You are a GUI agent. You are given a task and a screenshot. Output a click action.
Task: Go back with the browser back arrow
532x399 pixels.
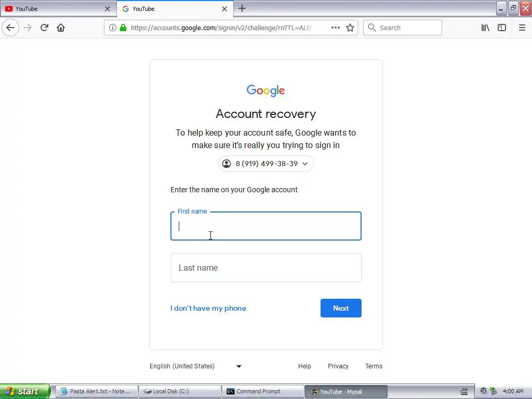click(x=10, y=28)
